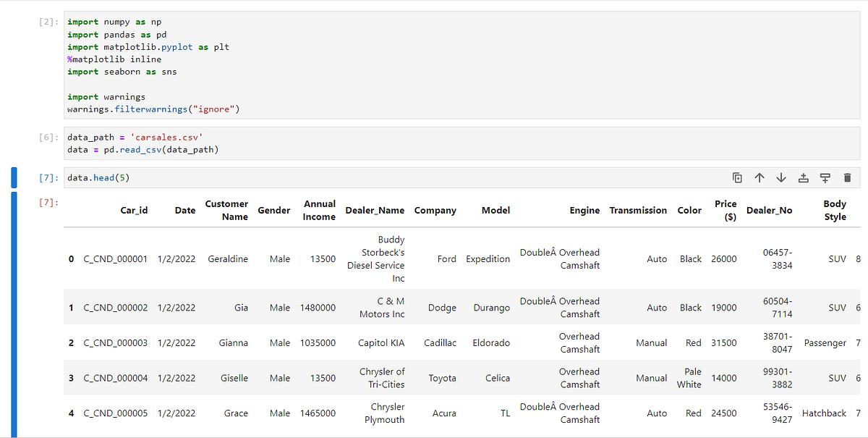Insert a new cell below
This screenshot has height=438, width=868.
click(x=824, y=177)
